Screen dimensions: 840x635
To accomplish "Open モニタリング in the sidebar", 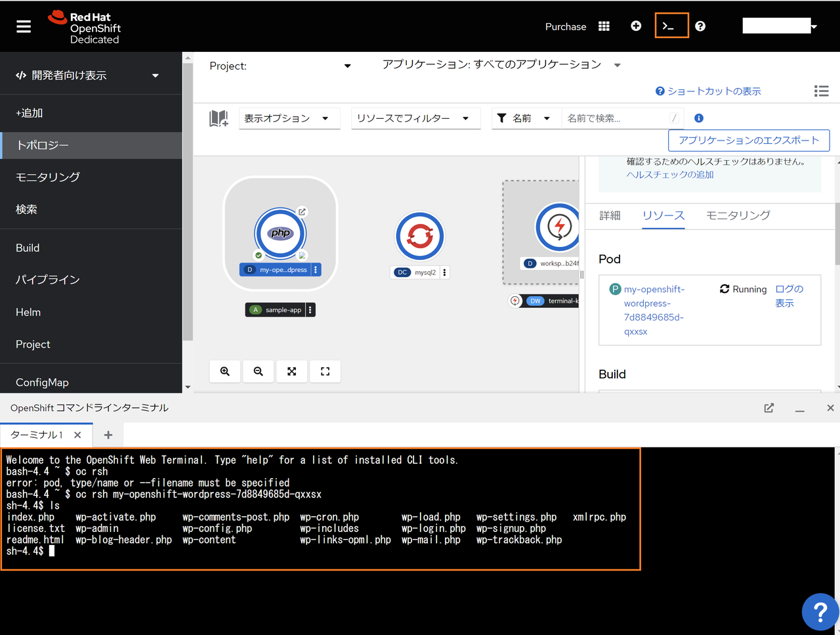I will (x=91, y=177).
